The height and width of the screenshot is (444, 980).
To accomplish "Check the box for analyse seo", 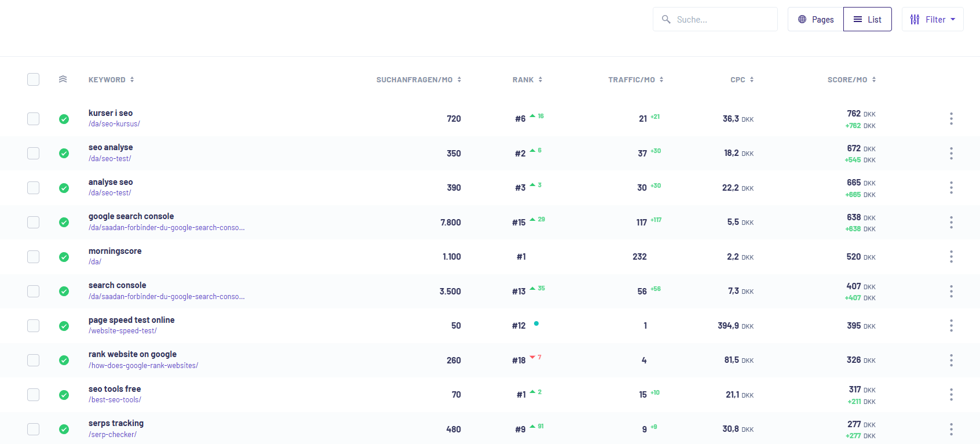I will point(34,188).
